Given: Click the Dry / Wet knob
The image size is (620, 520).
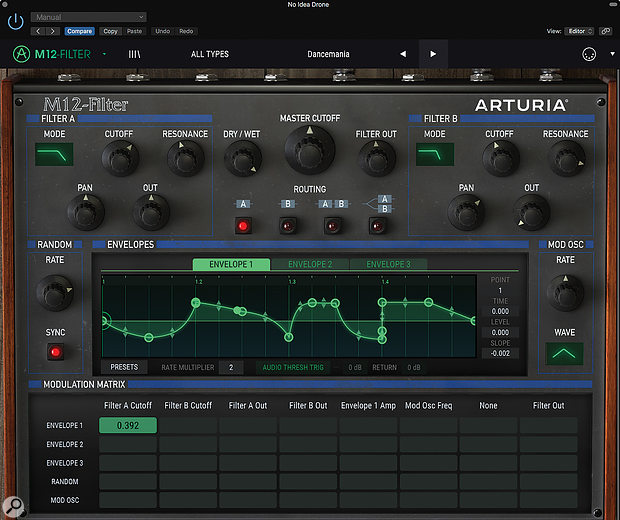Looking at the screenshot, I should (x=242, y=159).
